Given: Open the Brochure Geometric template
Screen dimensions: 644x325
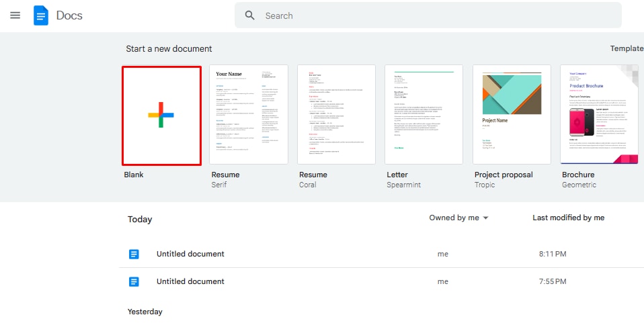Looking at the screenshot, I should [x=599, y=114].
